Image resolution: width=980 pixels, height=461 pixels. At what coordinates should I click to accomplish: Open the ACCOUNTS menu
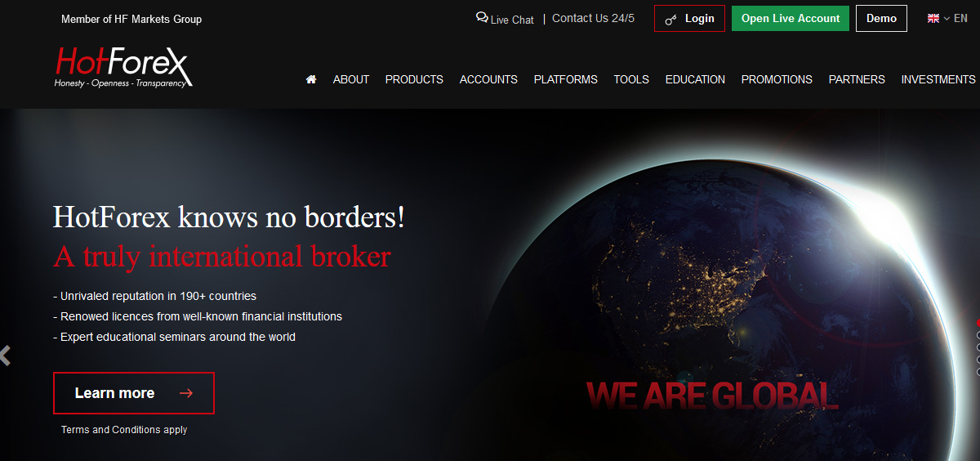(x=488, y=79)
